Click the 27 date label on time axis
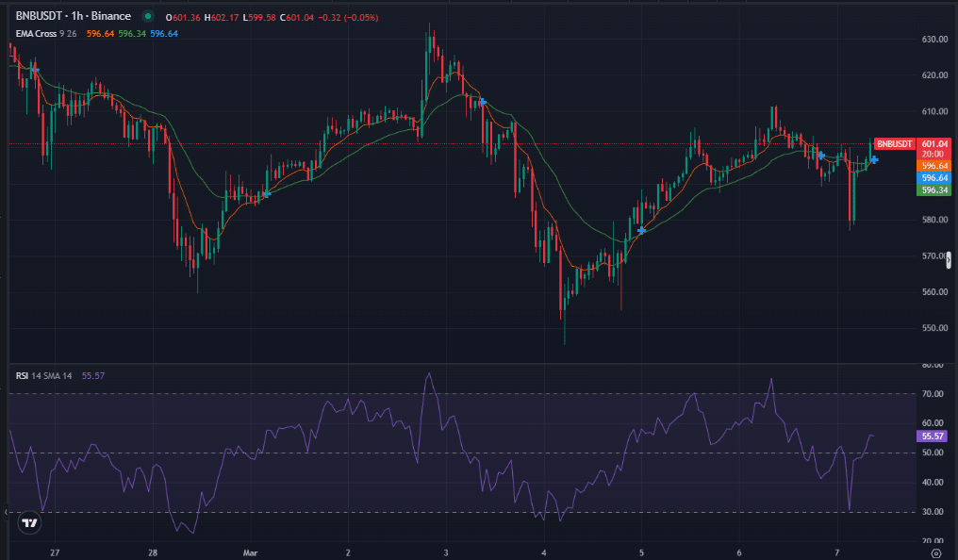 click(55, 552)
